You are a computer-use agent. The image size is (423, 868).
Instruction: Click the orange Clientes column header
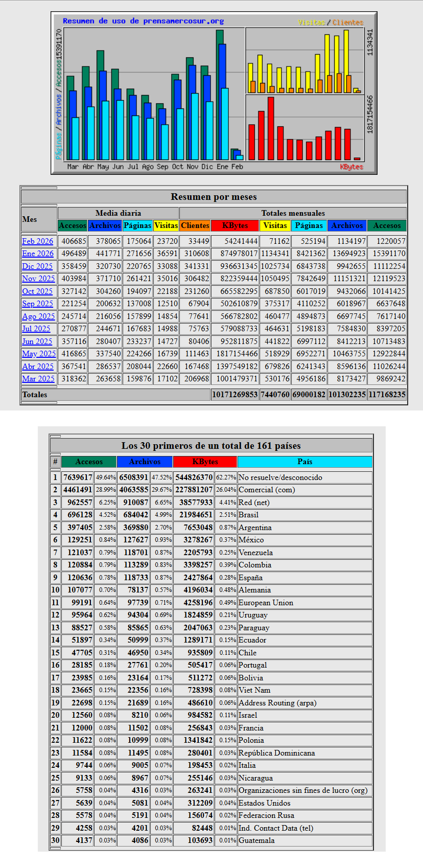point(195,225)
